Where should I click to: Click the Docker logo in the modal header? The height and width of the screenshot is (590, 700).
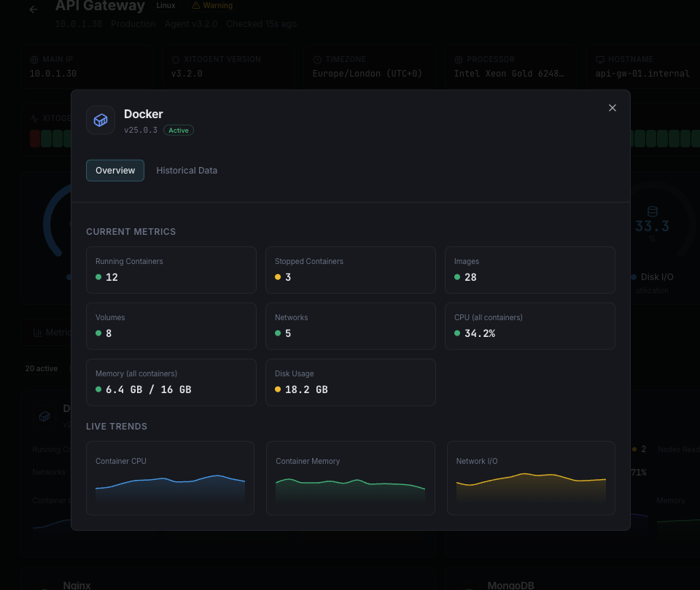(x=101, y=120)
